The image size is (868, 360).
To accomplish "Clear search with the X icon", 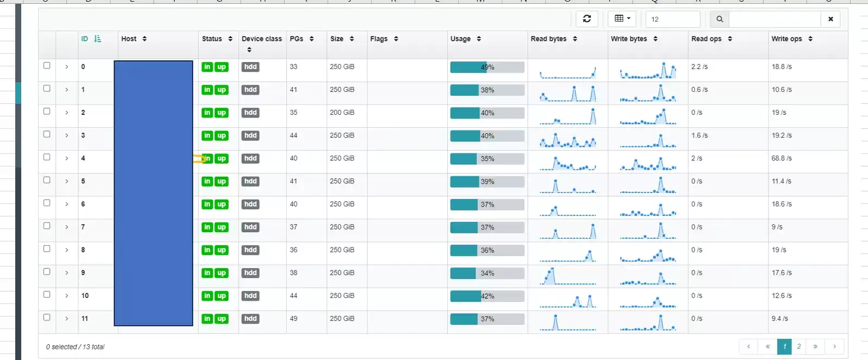I will coord(830,19).
